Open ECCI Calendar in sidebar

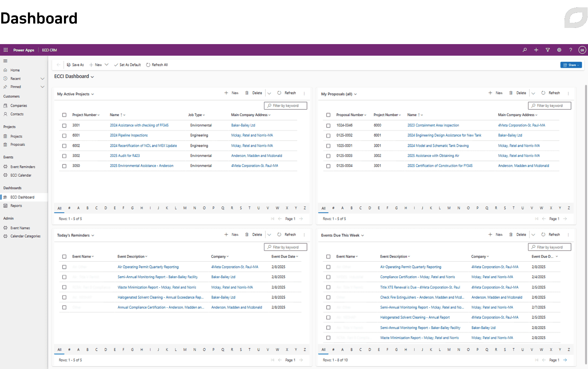coord(21,175)
